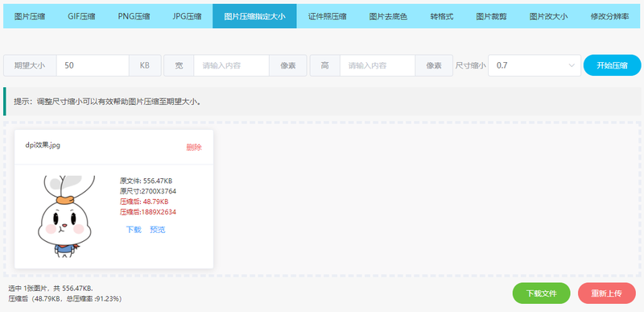Click the red text 压缩后:1889X2634
This screenshot has height=312, width=644.
tap(148, 212)
